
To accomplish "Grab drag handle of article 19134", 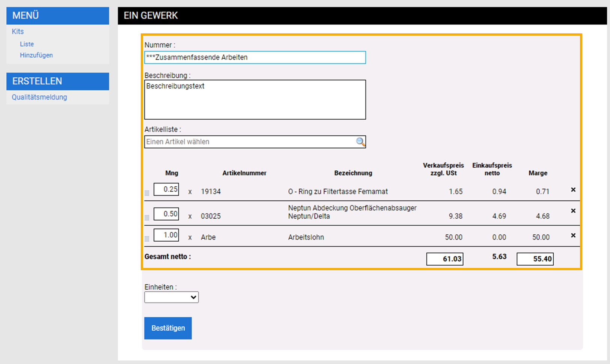I will tap(147, 193).
